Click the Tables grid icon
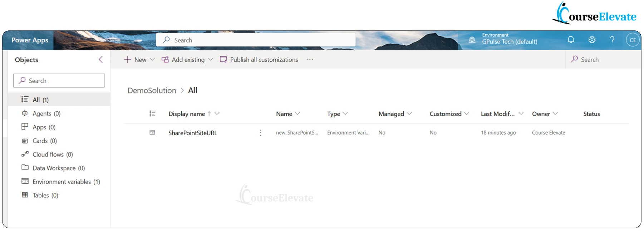Image resolution: width=644 pixels, height=233 pixels. click(25, 195)
